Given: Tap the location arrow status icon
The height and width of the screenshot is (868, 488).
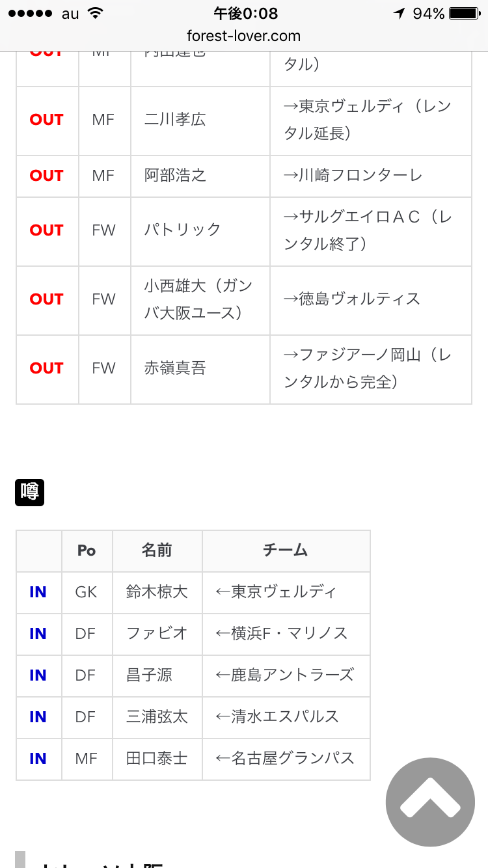Looking at the screenshot, I should [399, 14].
